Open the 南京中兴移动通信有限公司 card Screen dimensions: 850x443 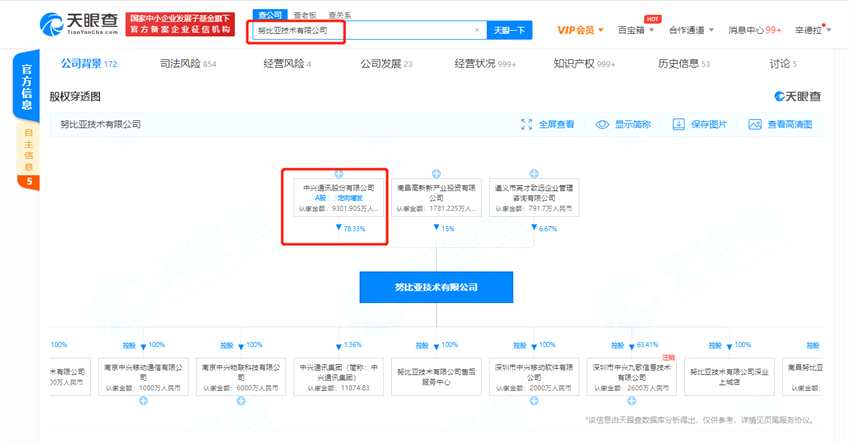(143, 376)
